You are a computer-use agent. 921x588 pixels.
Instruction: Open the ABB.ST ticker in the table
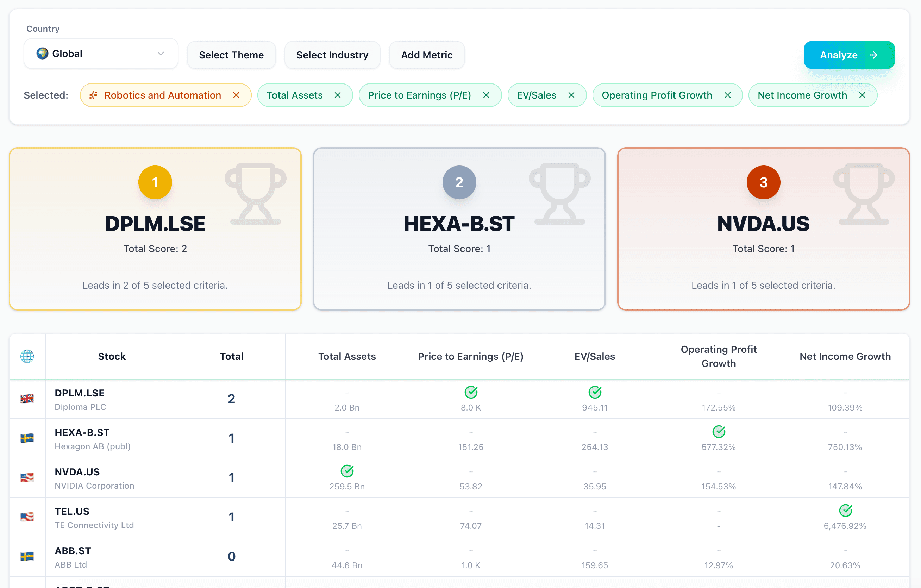click(x=73, y=551)
